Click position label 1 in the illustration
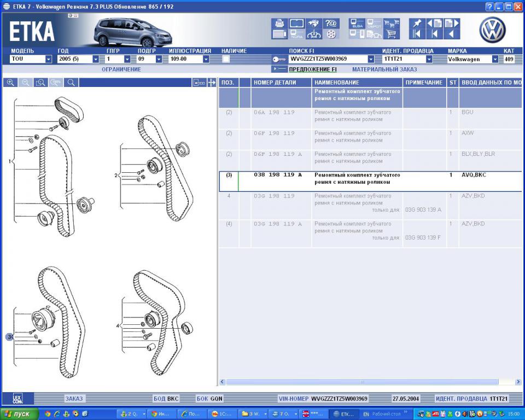 tap(10, 161)
